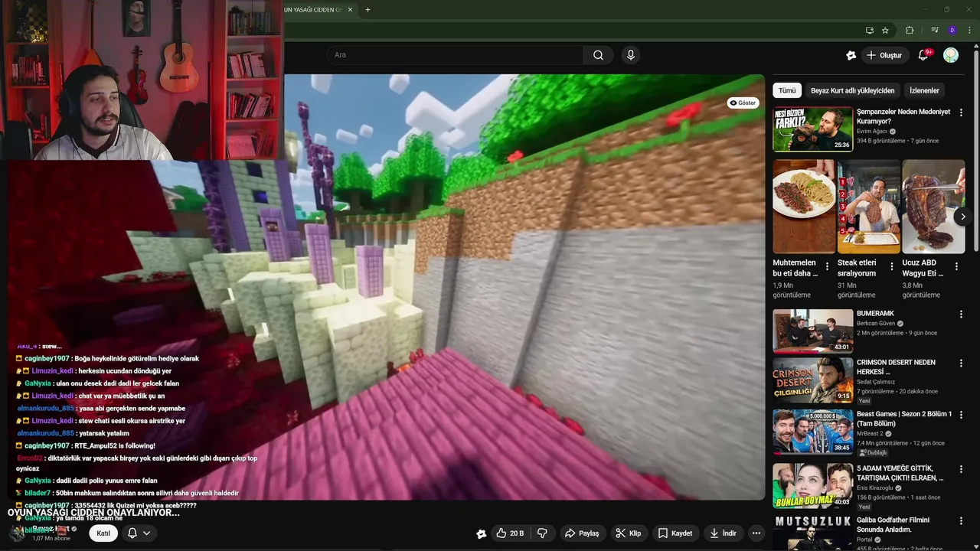Open Enis Kirazoglu channel link
Viewport: 980px width, 551px height.
877,487
